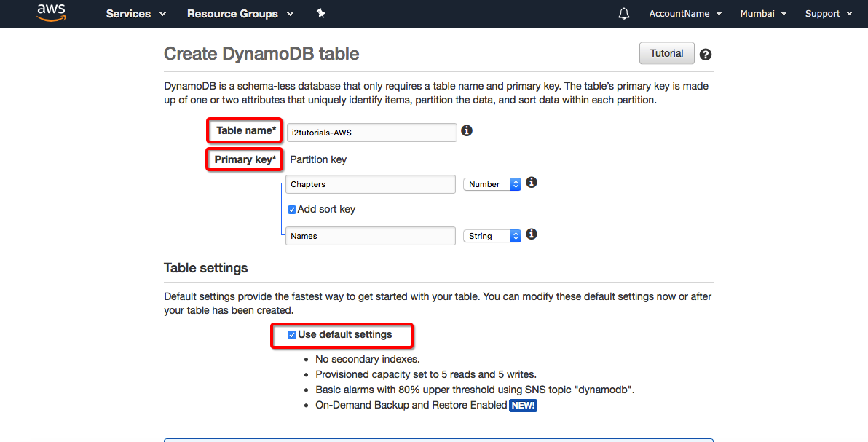Open the AWS home logo
868x442 pixels.
pos(51,12)
